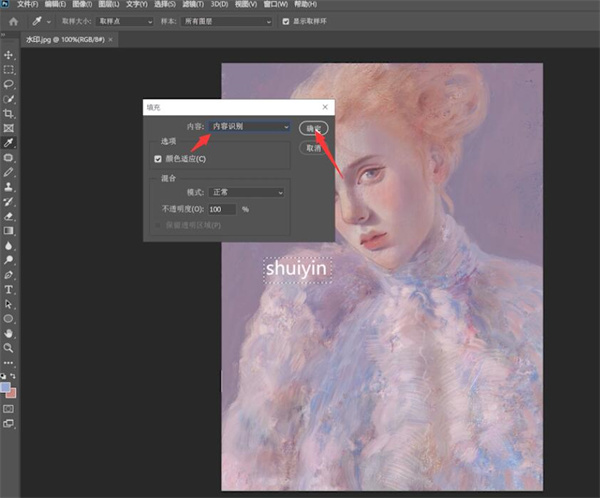Viewport: 600px width, 498px height.
Task: Open the Edit Toolbar three-dots button
Action: tap(8, 362)
